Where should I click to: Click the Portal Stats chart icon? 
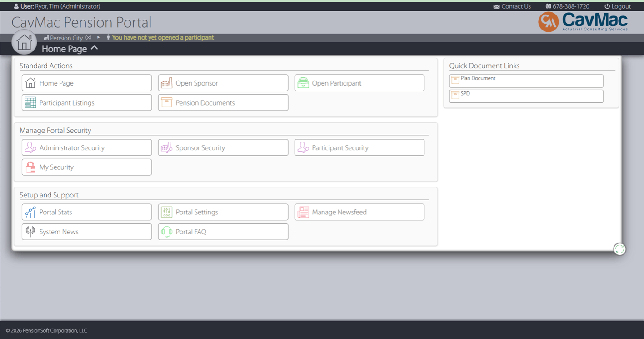click(x=30, y=212)
